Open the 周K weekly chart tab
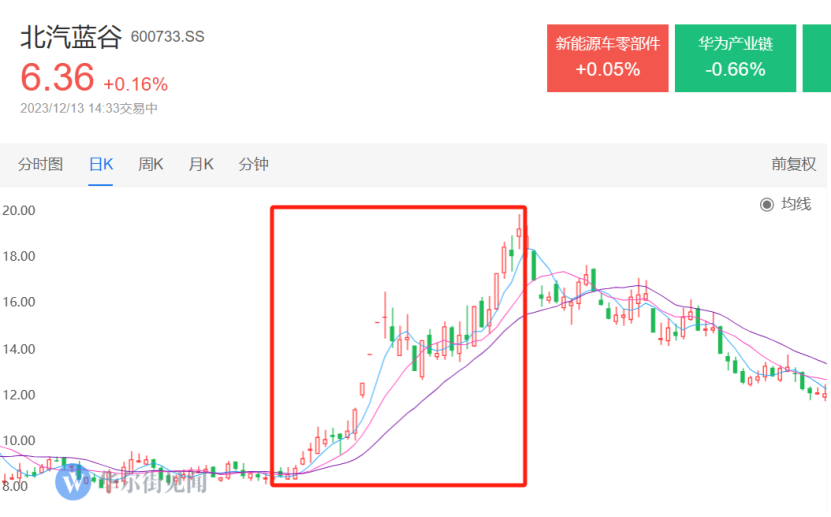This screenshot has width=831, height=517. 151,164
